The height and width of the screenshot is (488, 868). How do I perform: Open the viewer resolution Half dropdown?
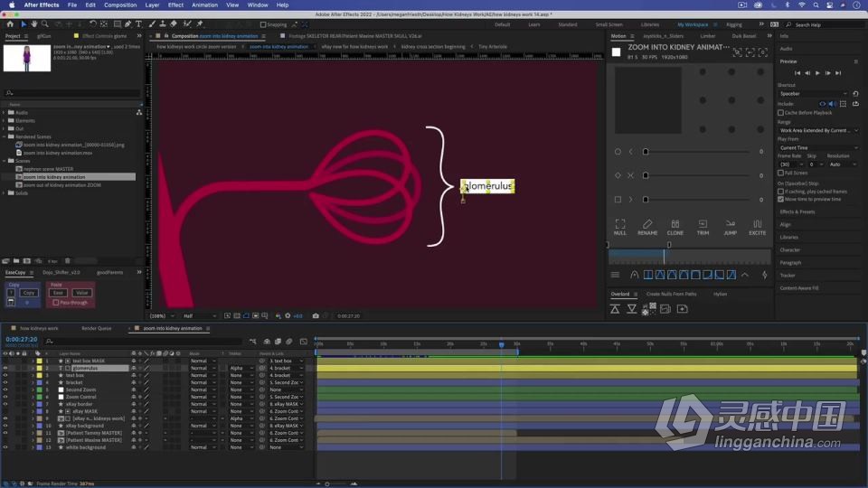199,316
